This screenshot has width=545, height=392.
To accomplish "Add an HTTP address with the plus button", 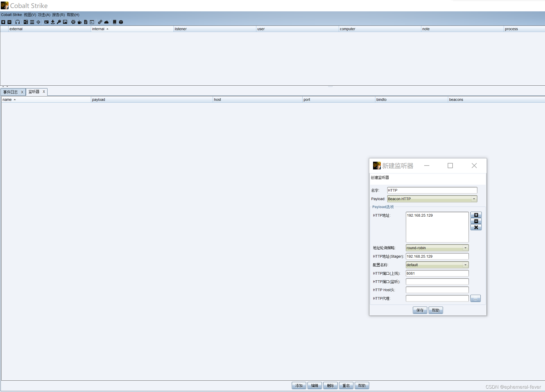I will tap(476, 215).
